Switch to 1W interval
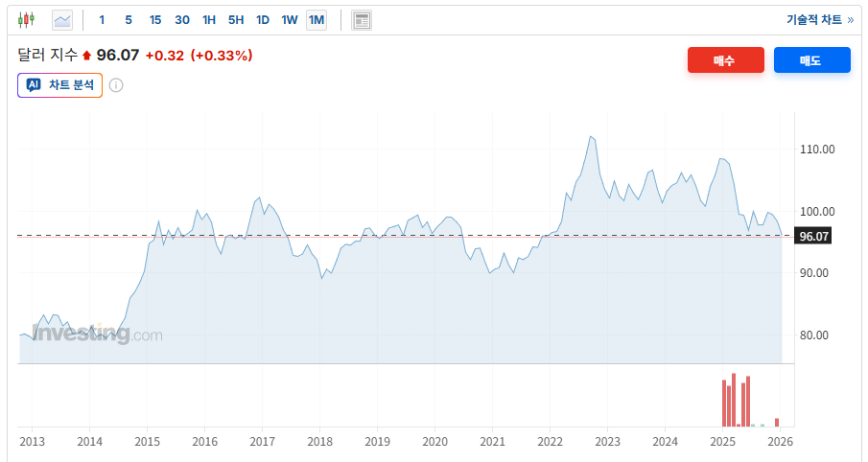The height and width of the screenshot is (462, 868). pos(290,20)
